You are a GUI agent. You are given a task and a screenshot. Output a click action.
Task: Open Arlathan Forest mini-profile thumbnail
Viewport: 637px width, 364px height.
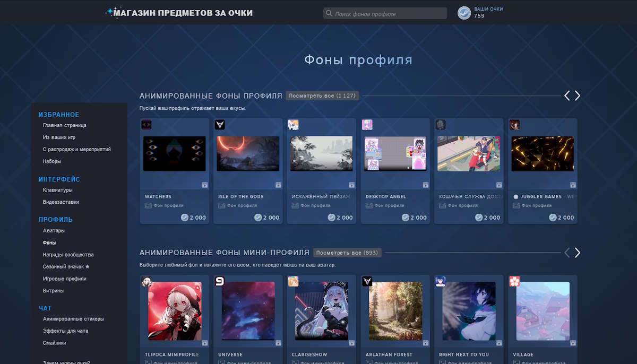[395, 311]
